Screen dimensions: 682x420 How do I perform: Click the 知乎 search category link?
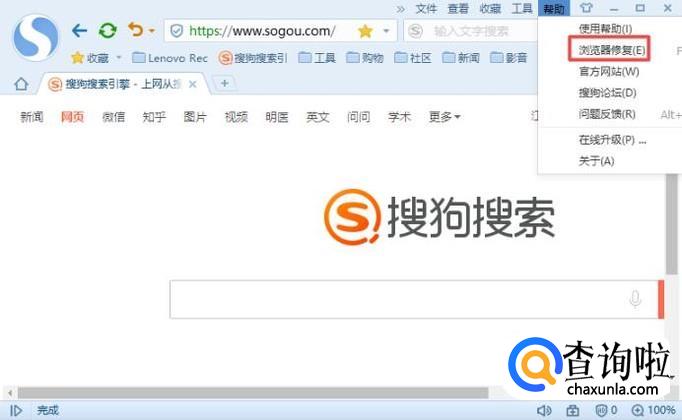pyautogui.click(x=154, y=117)
